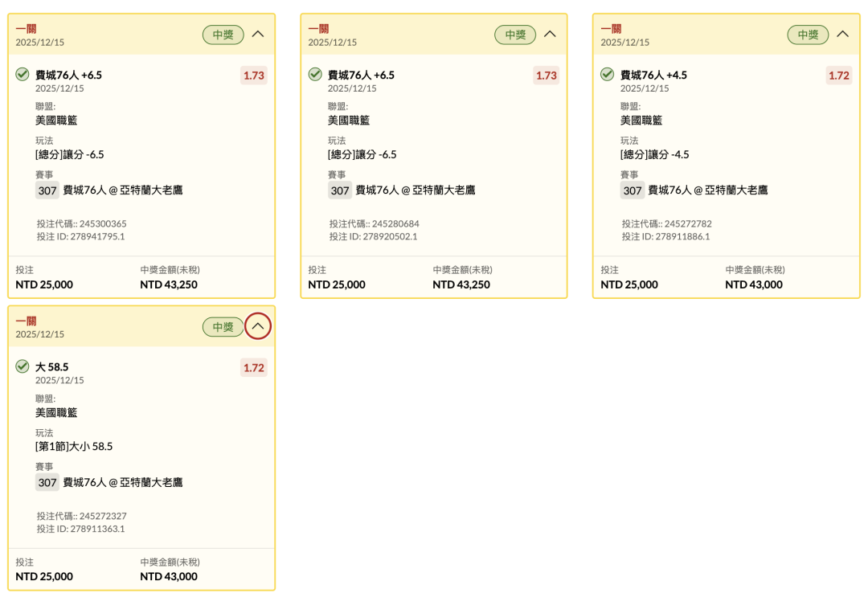This screenshot has width=868, height=593.
Task: Collapse card with bet code 245280684
Action: pos(550,35)
